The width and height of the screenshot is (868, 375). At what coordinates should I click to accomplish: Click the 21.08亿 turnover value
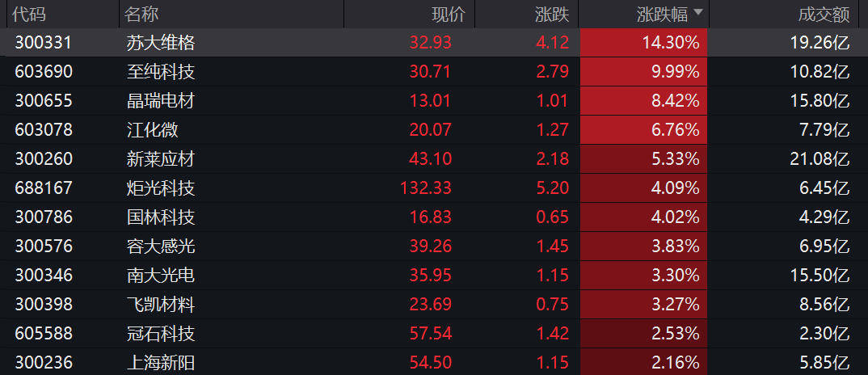[x=820, y=159]
